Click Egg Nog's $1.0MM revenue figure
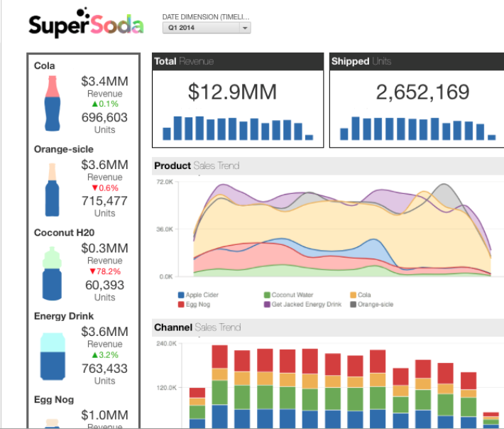Image resolution: width=504 pixels, height=429 pixels. pyautogui.click(x=104, y=416)
